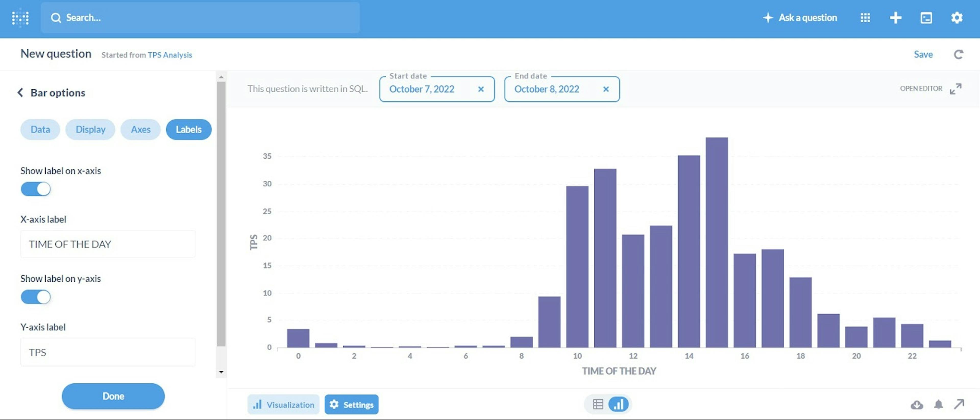Viewport: 980px width, 420px height.
Task: Click the Done button
Action: point(113,396)
